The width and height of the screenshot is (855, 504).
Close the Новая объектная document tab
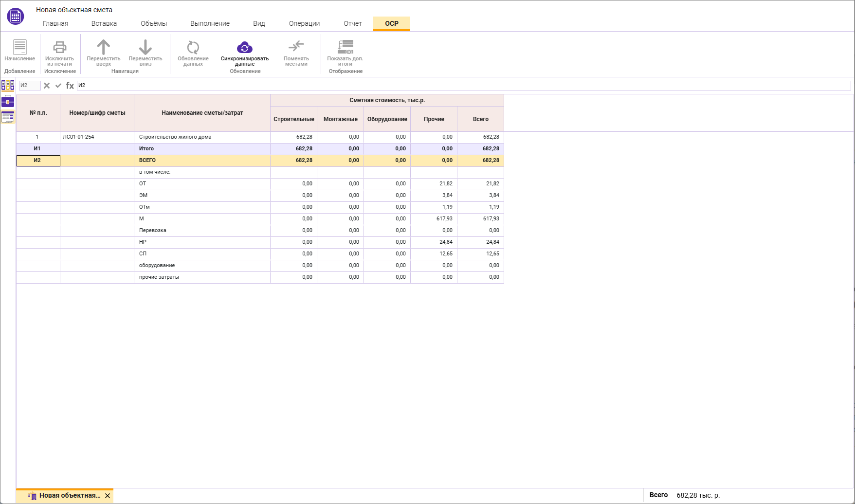tap(108, 496)
